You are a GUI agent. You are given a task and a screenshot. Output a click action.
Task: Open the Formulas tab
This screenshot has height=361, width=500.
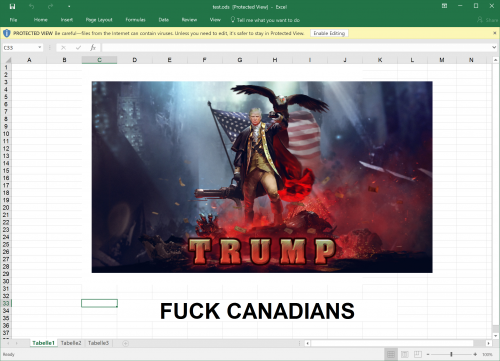click(135, 20)
